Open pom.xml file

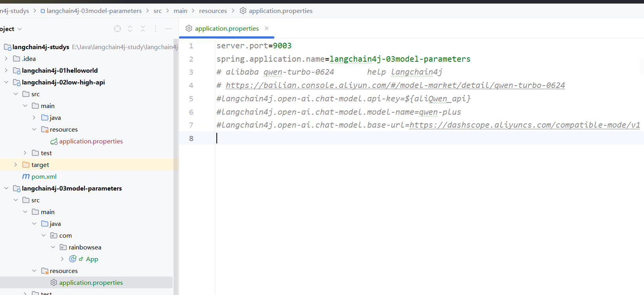(x=44, y=176)
